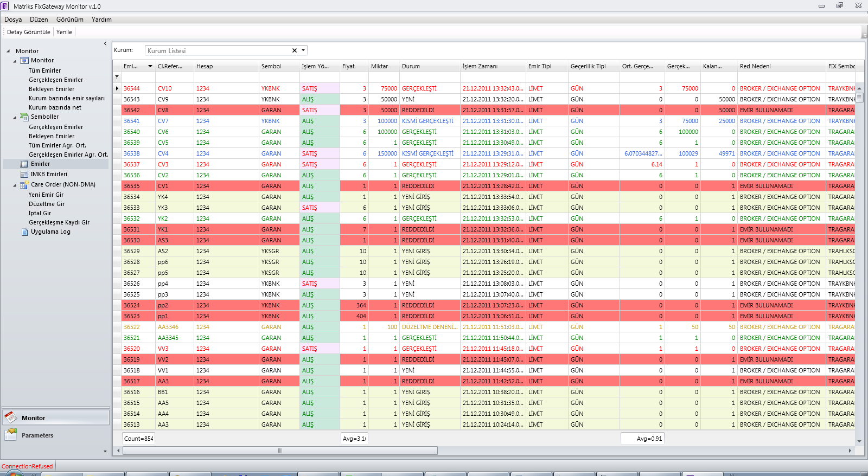The width and height of the screenshot is (868, 476).
Task: Open the Dosya menu
Action: click(x=13, y=20)
